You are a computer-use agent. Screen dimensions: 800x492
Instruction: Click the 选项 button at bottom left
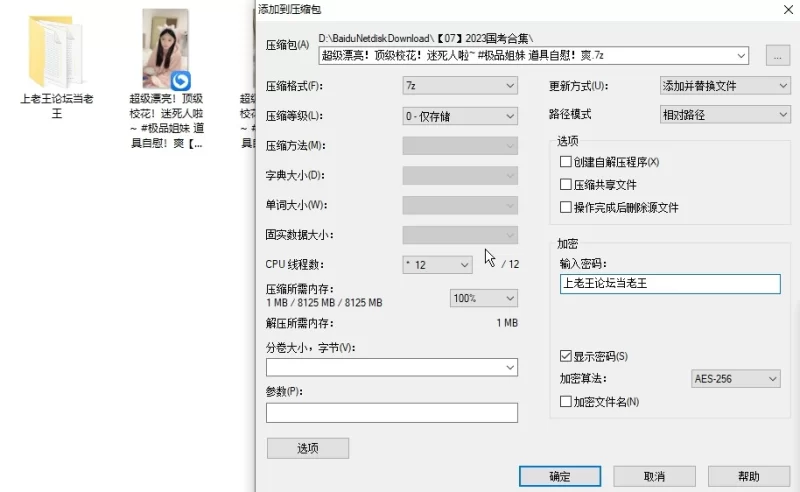[307, 448]
